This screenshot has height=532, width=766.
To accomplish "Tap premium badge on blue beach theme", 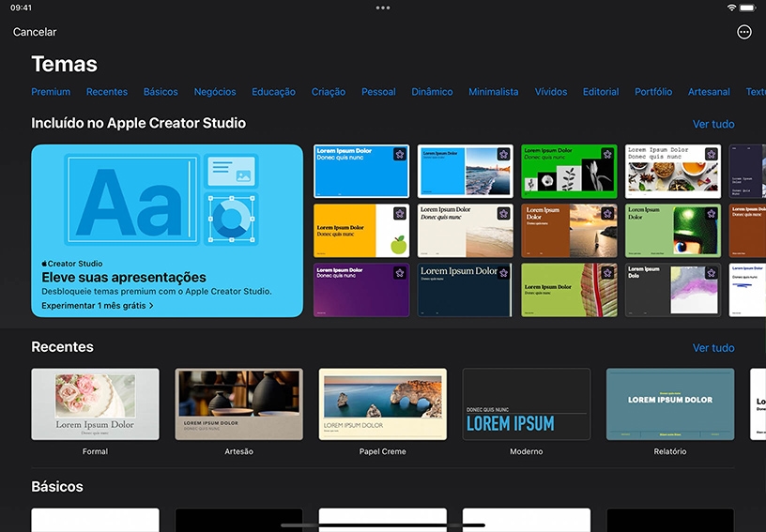I will point(504,154).
